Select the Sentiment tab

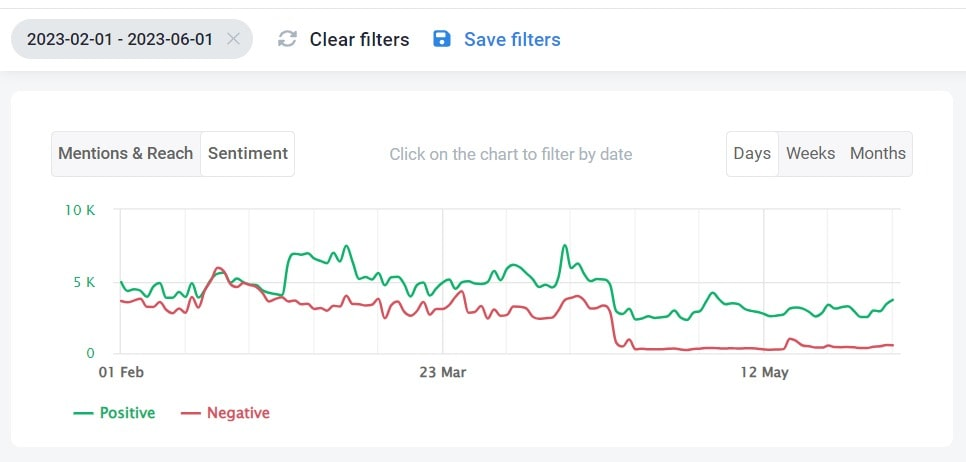pos(248,153)
